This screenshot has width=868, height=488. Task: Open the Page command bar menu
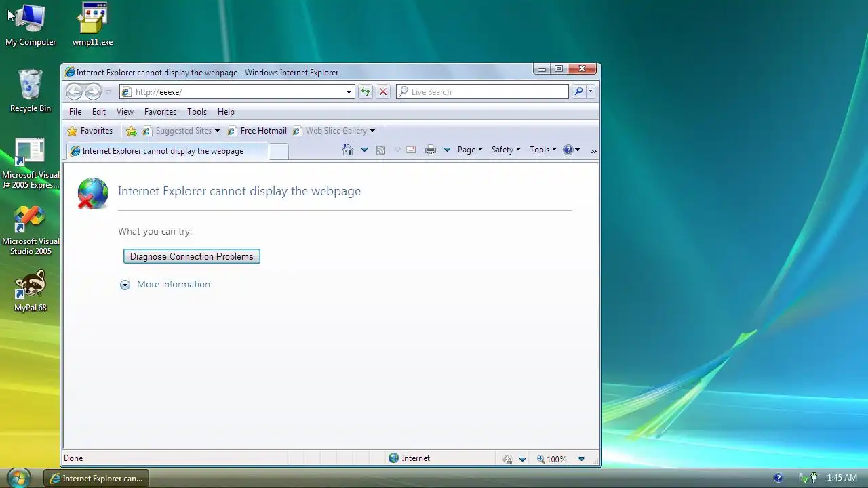click(470, 150)
